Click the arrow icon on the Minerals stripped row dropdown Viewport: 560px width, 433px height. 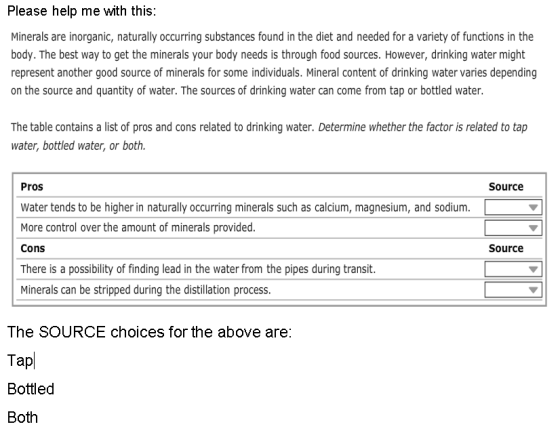(533, 290)
